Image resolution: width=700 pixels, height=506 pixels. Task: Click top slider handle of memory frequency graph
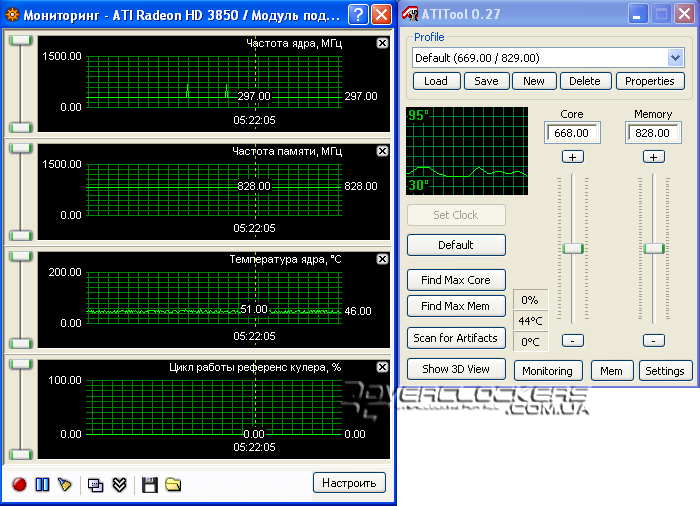(21, 148)
